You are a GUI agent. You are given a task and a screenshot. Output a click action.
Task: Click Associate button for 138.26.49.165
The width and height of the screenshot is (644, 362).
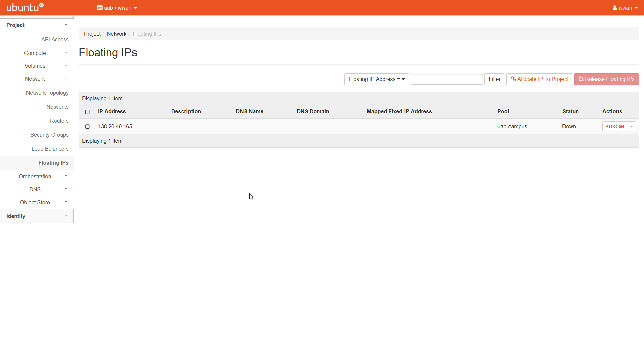[x=615, y=126]
